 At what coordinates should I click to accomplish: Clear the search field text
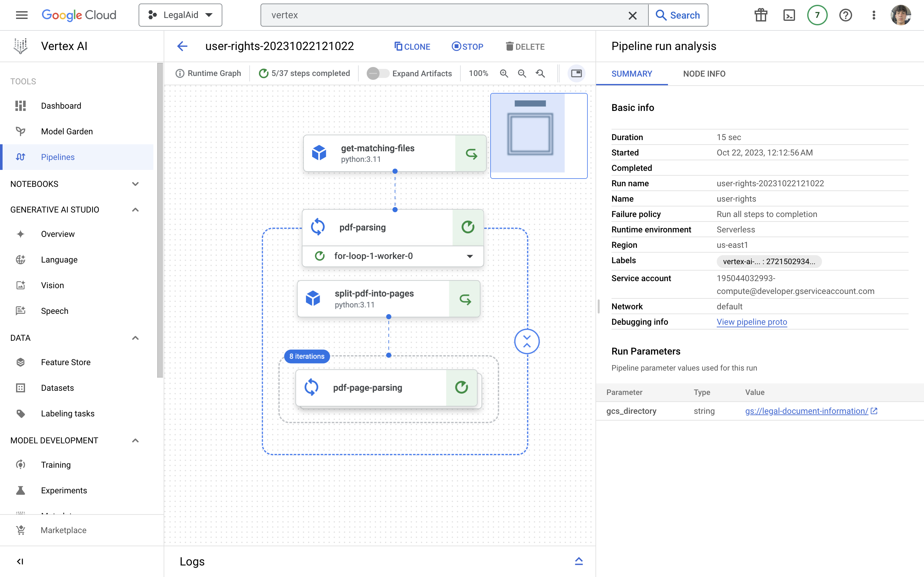[632, 15]
